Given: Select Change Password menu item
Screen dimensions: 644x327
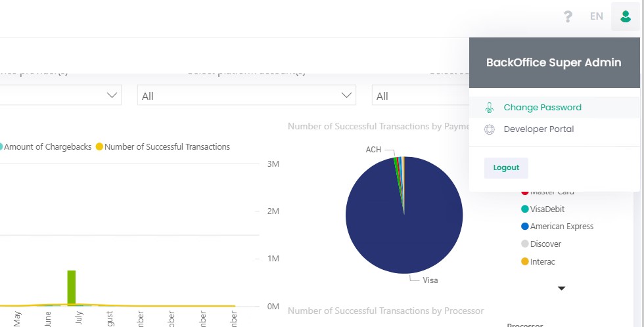Looking at the screenshot, I should [542, 108].
